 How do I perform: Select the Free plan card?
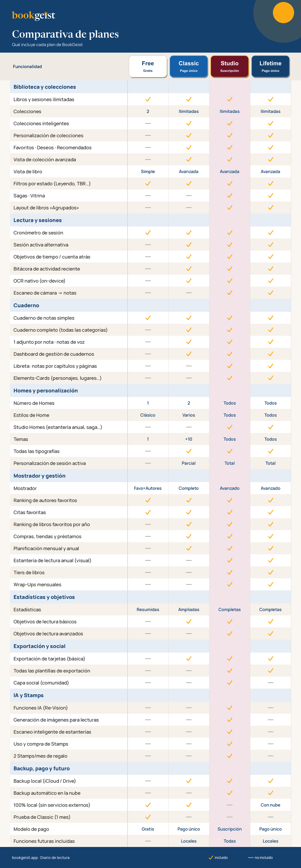pos(148,66)
